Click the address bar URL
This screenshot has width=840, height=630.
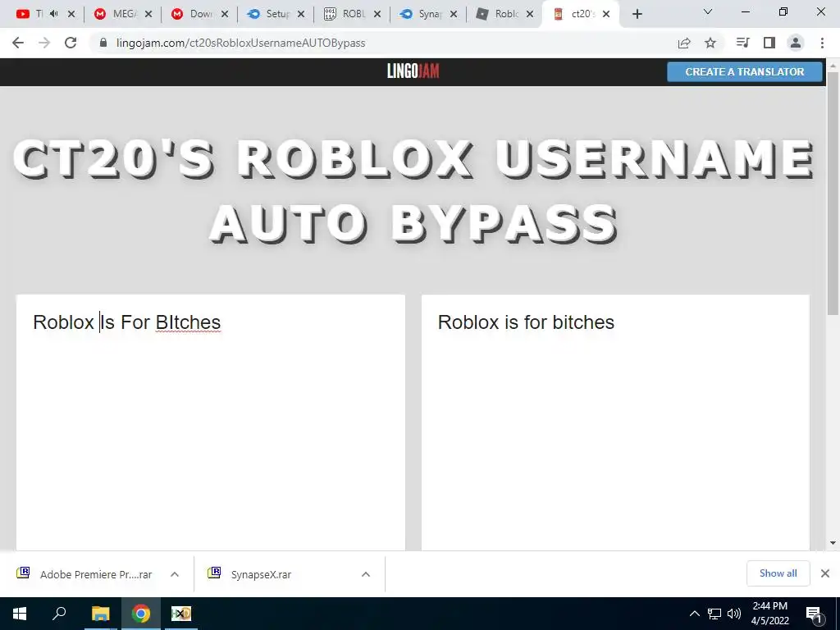coord(240,43)
